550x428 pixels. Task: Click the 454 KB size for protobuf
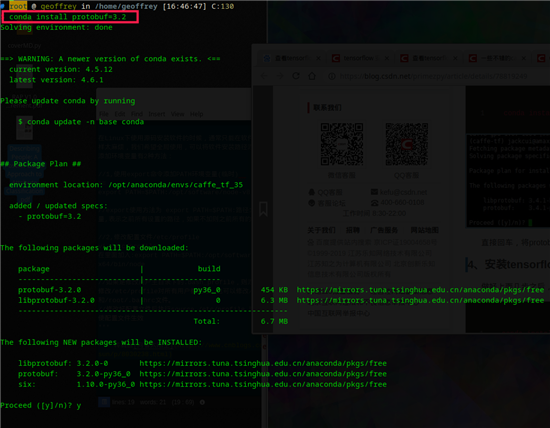point(274,290)
